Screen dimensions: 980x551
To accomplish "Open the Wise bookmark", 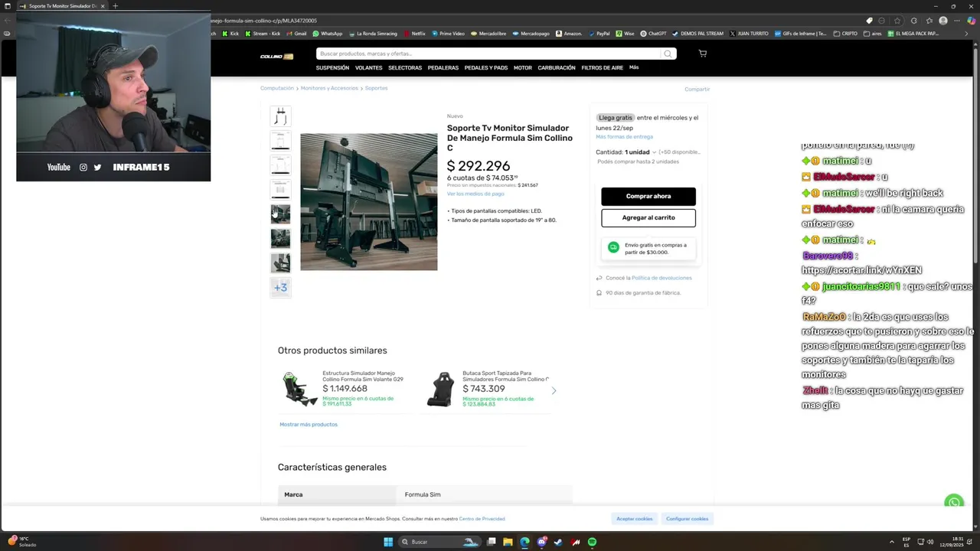I will [x=625, y=34].
